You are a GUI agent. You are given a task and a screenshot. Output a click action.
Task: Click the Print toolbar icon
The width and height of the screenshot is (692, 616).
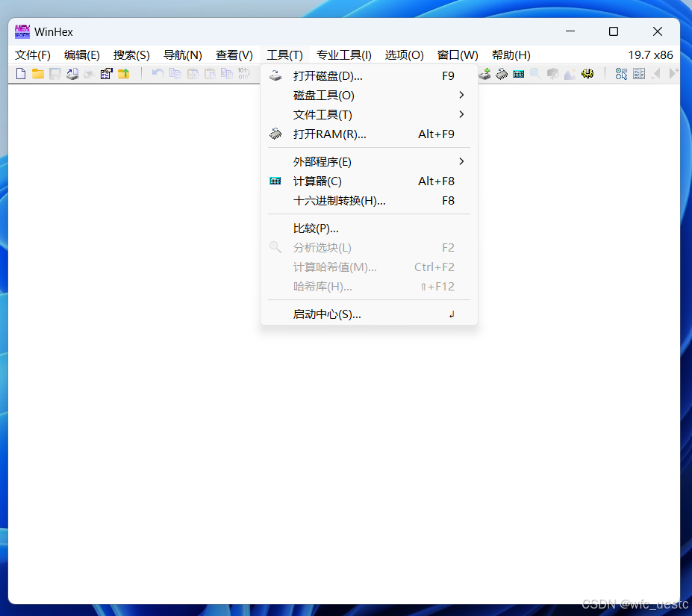89,74
